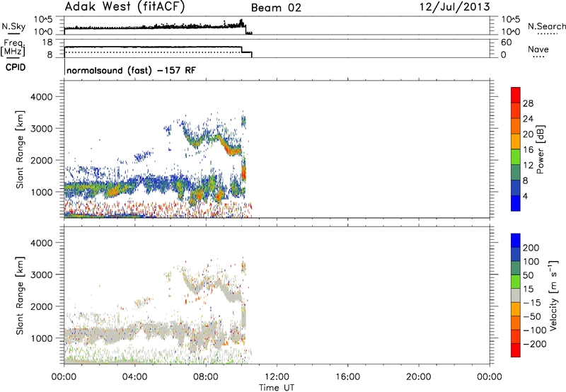Click the power panel 'Slant Range [km]' label
566x392 pixels.
click(20, 149)
